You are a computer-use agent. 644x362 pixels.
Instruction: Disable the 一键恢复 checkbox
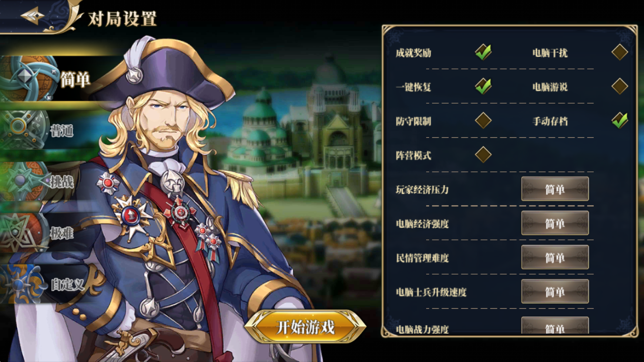483,86
